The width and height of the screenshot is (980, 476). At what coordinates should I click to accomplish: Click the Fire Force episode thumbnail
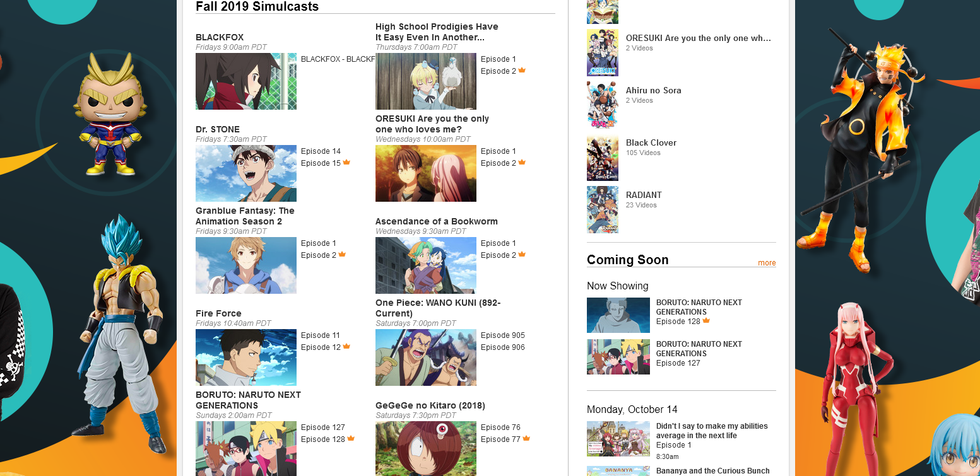point(246,357)
